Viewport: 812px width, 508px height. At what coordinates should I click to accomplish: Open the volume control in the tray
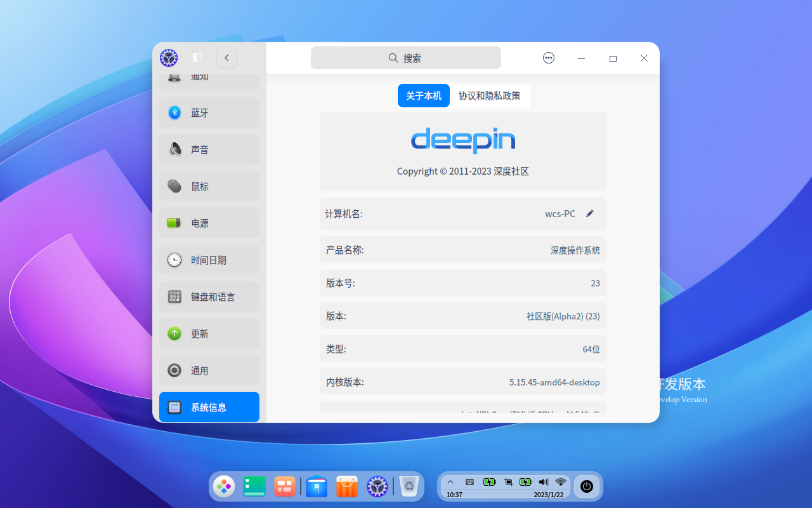[x=543, y=482]
